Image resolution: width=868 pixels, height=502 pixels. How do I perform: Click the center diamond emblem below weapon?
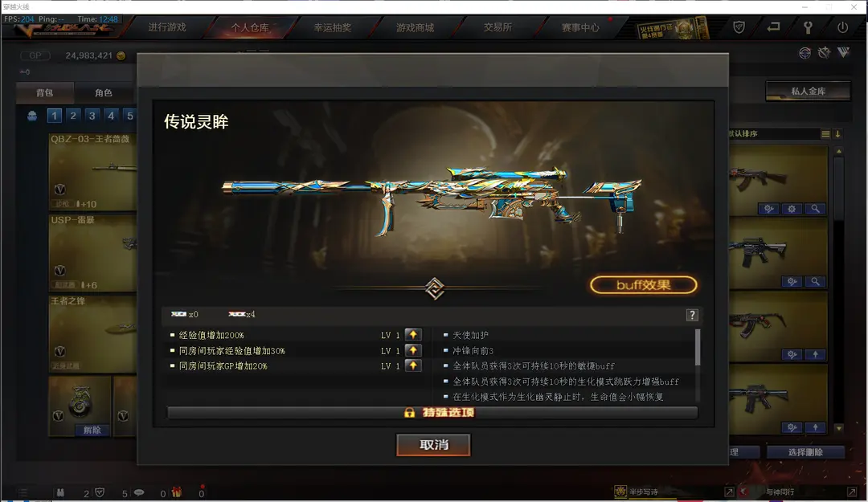[435, 288]
